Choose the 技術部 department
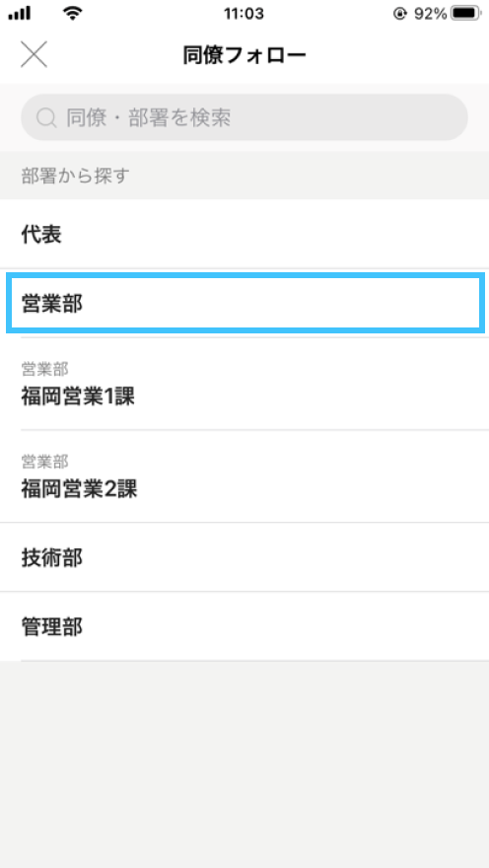 click(244, 557)
